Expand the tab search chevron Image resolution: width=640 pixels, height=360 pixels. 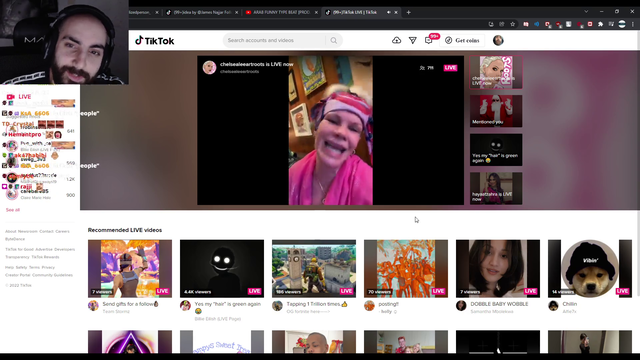(586, 12)
